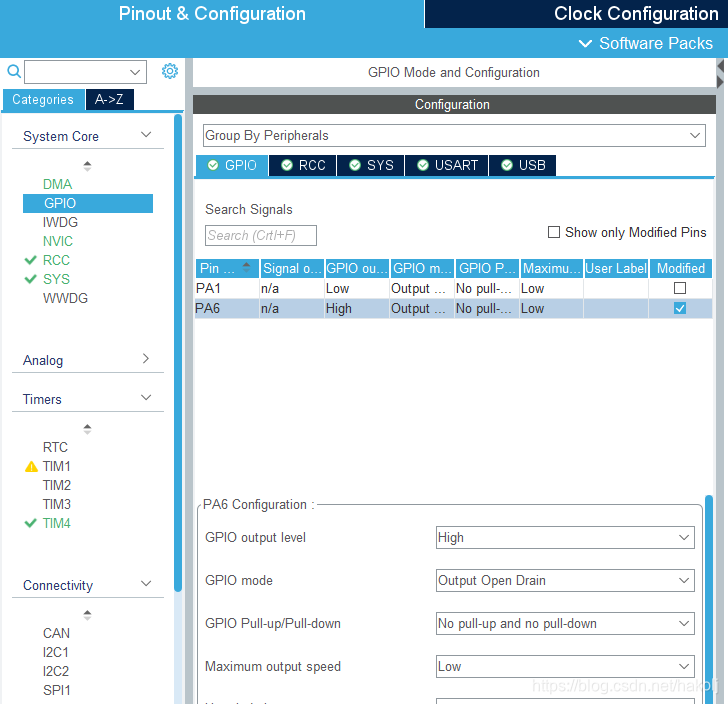Switch to Pinout & Configuration tab

(212, 14)
